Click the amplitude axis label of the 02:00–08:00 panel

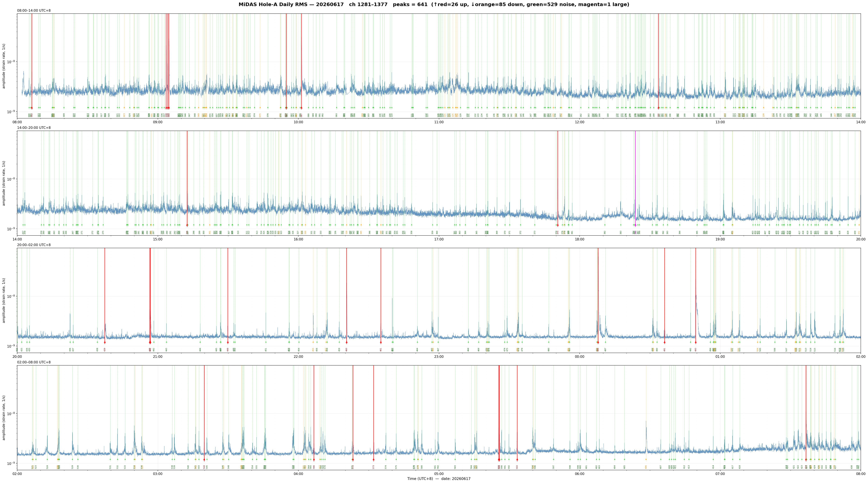[x=4, y=417]
